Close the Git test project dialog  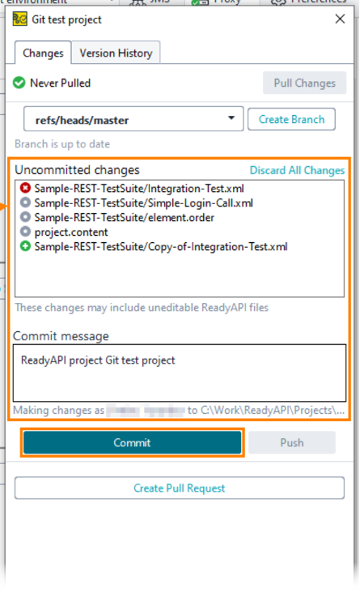click(x=340, y=19)
